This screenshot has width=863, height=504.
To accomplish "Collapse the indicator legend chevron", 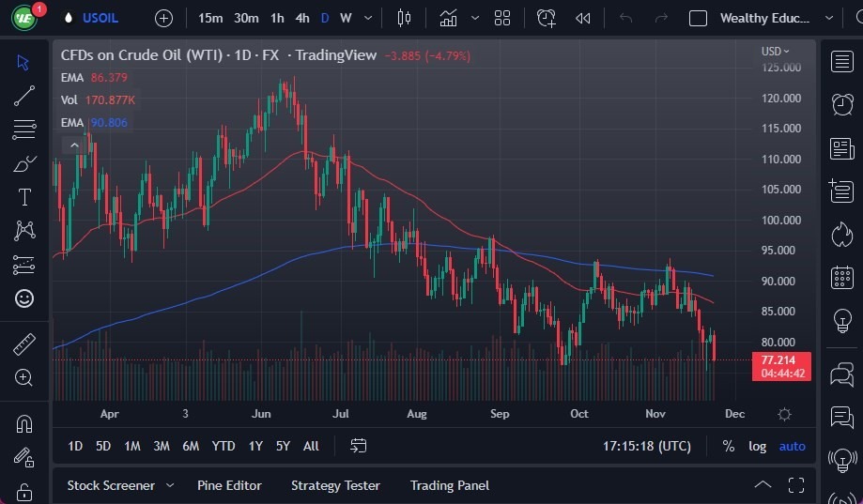I will click(x=73, y=145).
